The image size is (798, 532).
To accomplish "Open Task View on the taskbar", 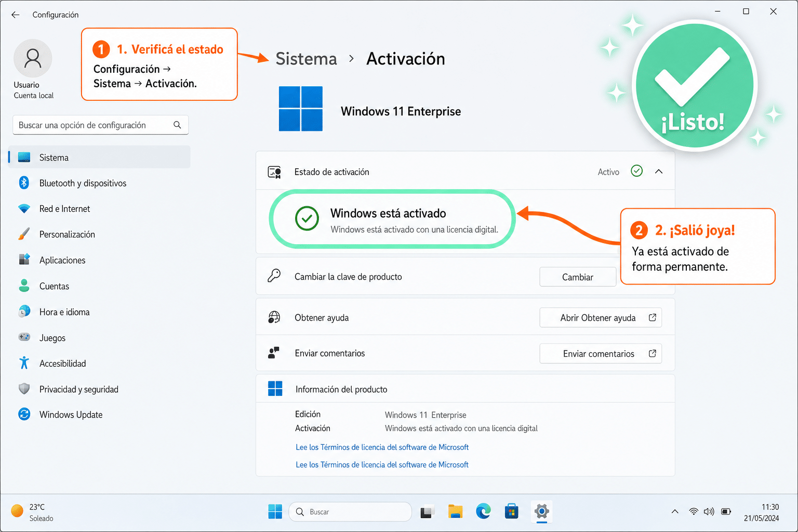I will (x=428, y=512).
